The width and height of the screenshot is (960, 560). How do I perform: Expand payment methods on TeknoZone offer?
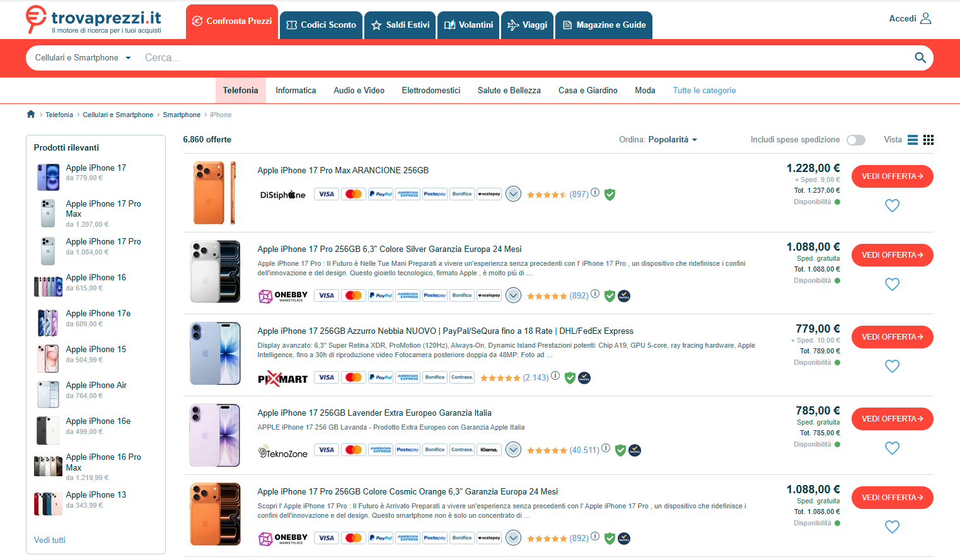click(514, 449)
